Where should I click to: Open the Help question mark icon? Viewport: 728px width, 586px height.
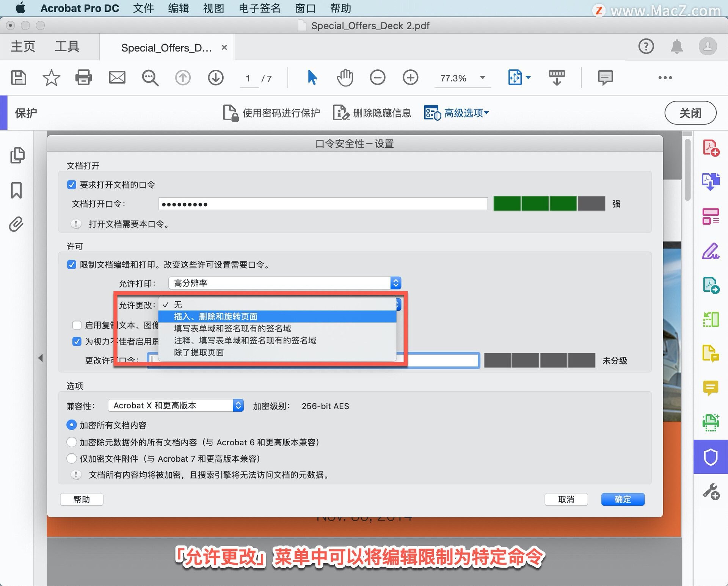click(646, 47)
